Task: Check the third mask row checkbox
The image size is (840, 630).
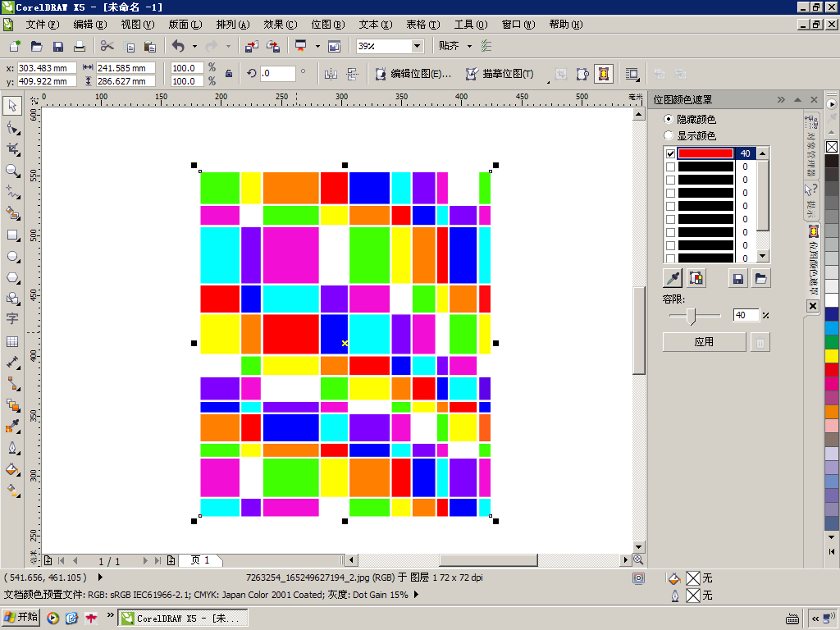Action: 670,180
